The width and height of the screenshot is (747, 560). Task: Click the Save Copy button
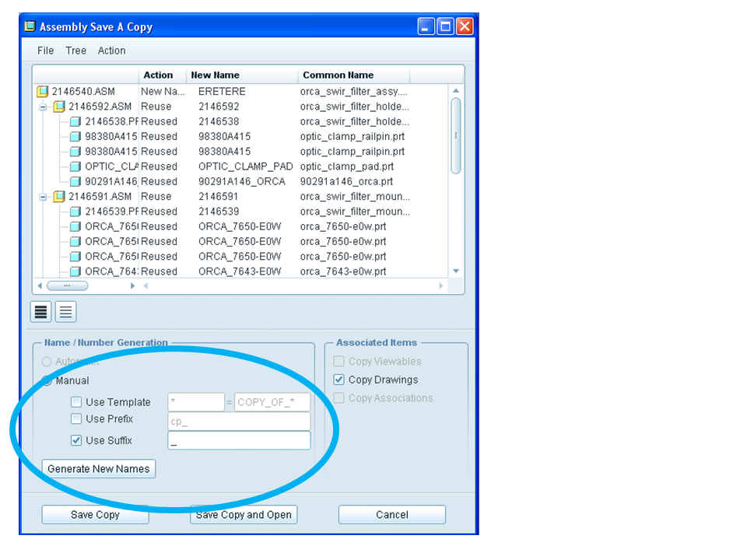point(95,515)
